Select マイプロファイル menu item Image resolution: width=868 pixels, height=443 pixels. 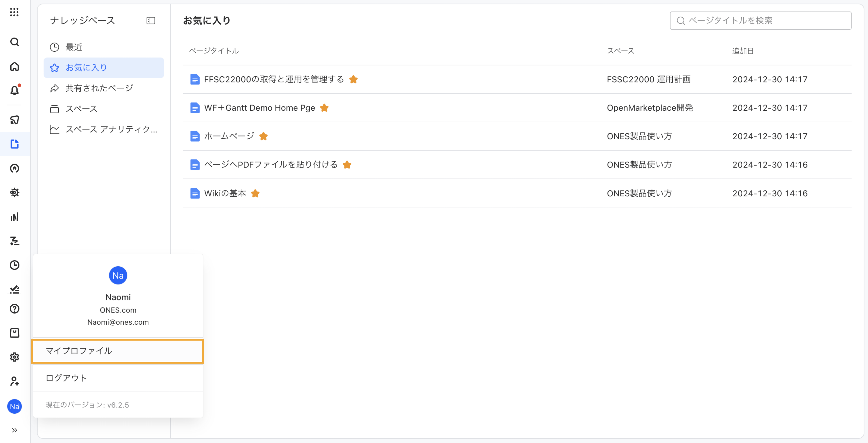click(x=117, y=351)
